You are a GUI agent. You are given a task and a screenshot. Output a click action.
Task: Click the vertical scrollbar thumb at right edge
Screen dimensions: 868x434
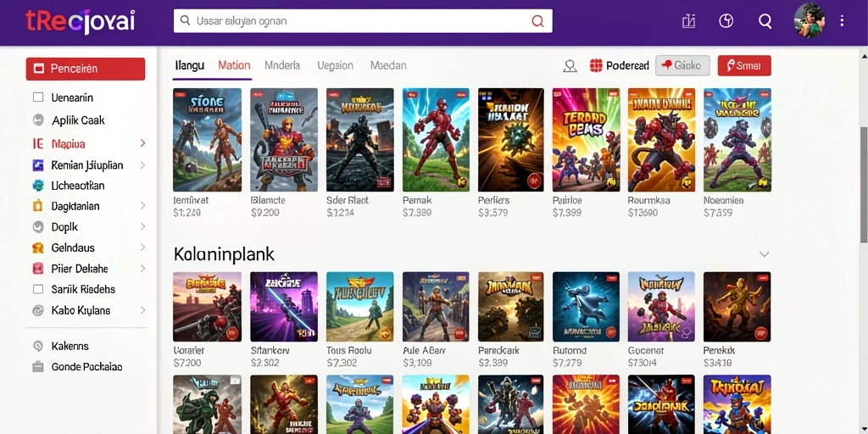pos(864,184)
